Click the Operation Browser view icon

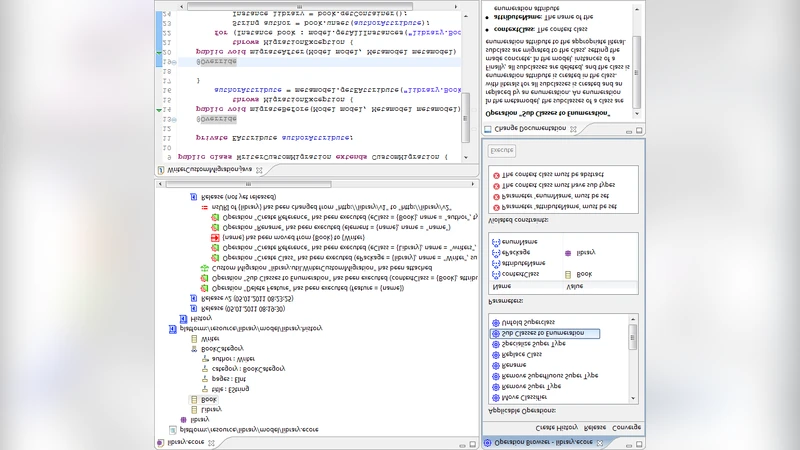point(487,442)
